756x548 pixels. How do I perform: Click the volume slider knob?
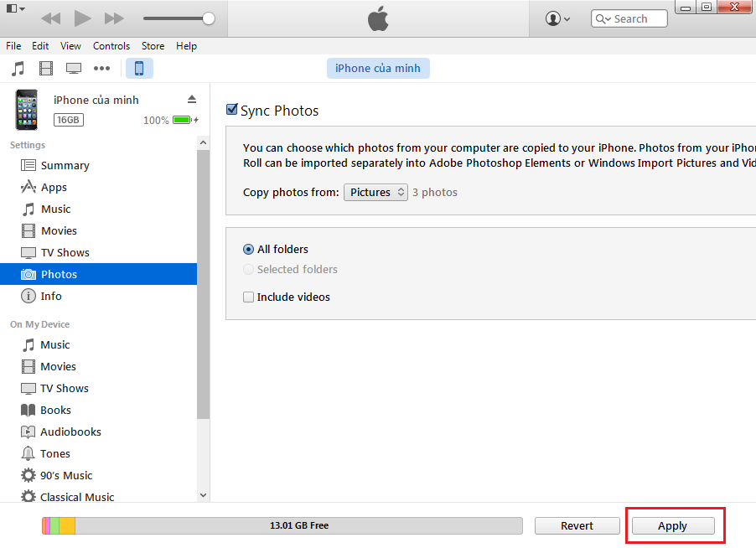(209, 18)
